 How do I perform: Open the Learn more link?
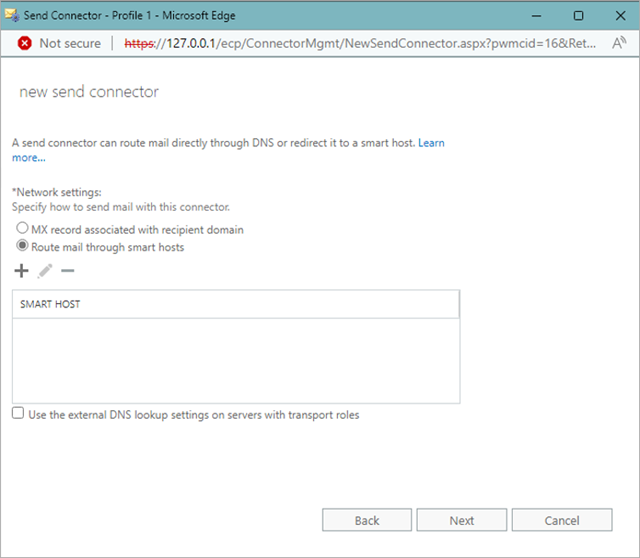pos(431,143)
